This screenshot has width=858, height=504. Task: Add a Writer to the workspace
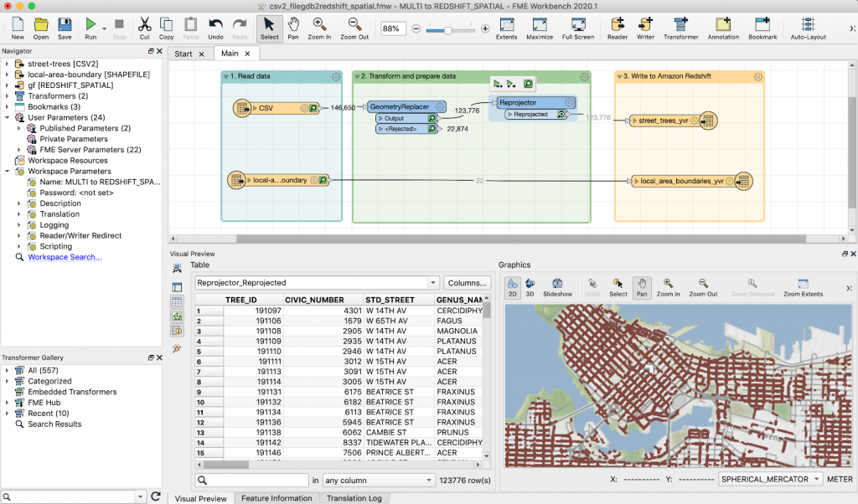[x=645, y=28]
